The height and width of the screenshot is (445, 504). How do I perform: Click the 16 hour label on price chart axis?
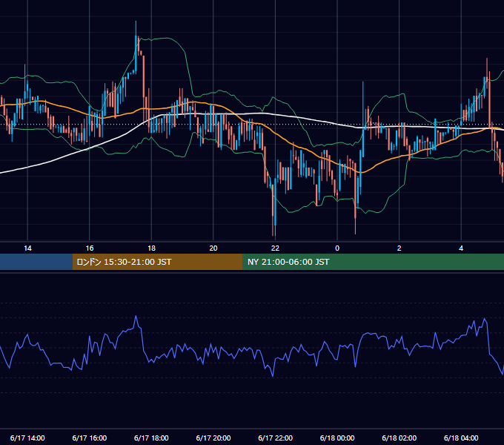90,248
